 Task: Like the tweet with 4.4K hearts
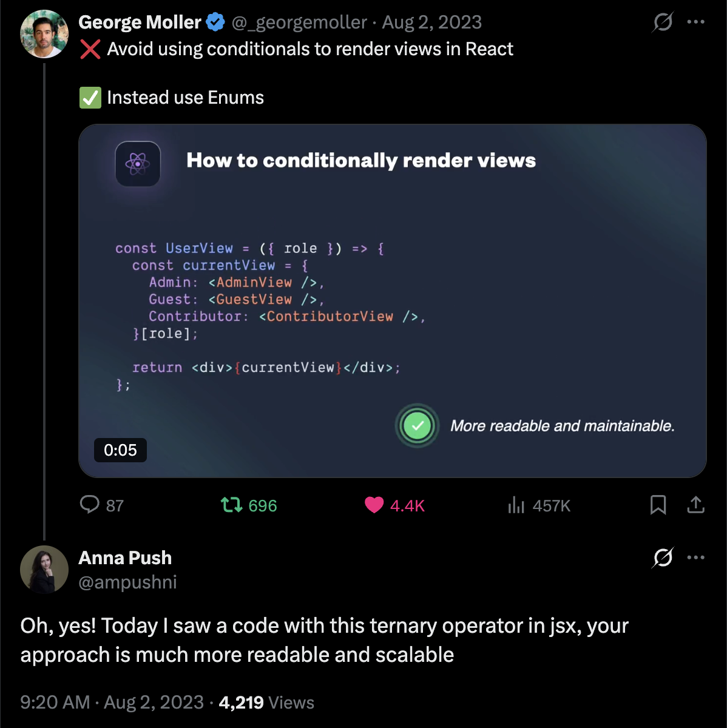click(x=374, y=505)
